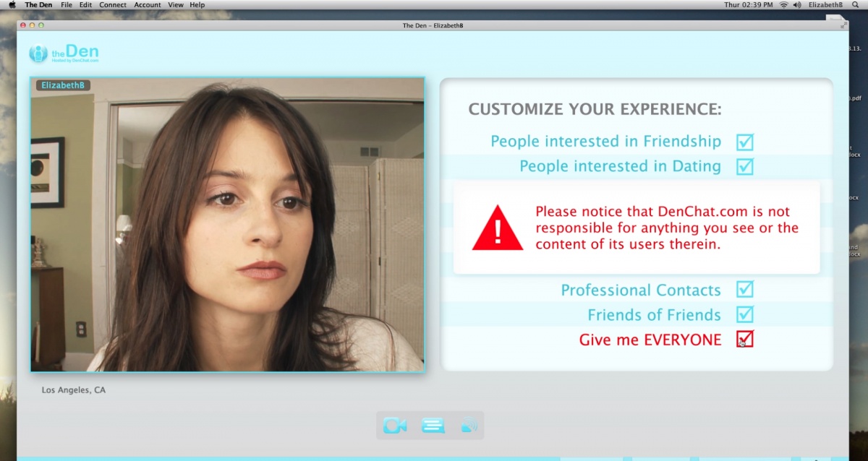
Task: Open the text chat bubble icon
Action: 433,426
